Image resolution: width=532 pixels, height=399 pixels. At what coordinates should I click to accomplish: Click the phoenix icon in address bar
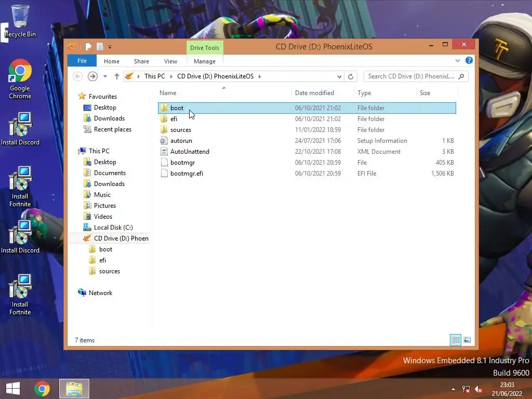pos(129,76)
